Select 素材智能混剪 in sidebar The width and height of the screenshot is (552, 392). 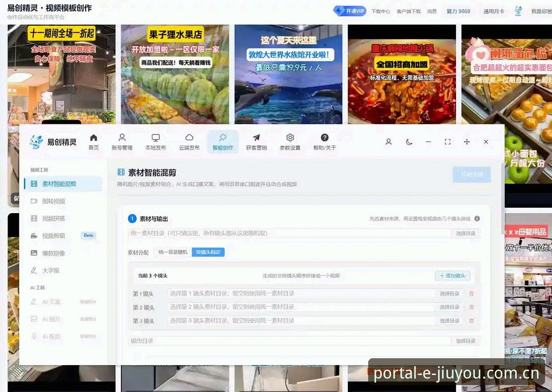pos(64,184)
